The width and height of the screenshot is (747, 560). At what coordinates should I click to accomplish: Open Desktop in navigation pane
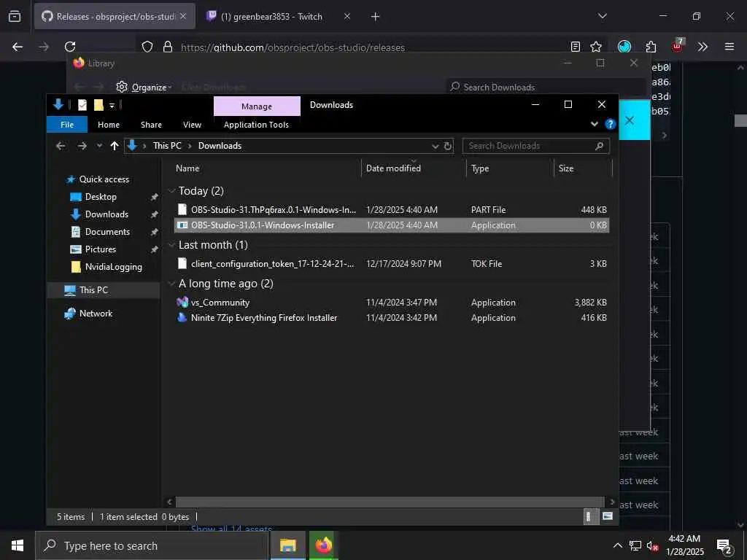coord(101,197)
